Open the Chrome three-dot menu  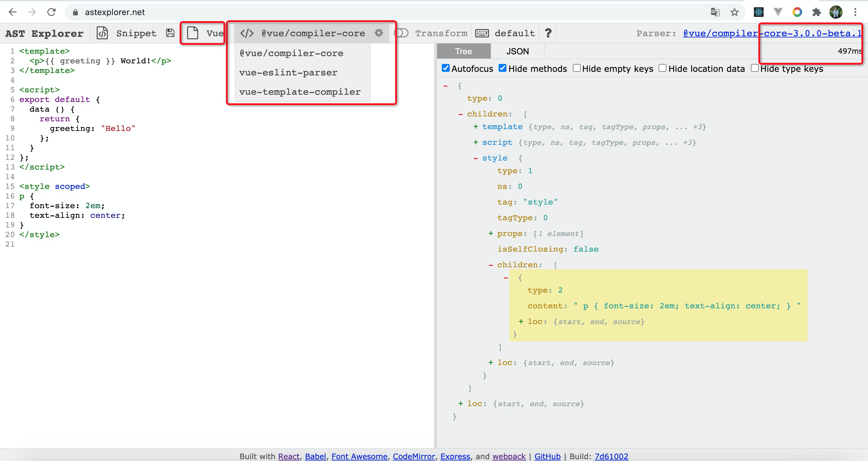(x=855, y=12)
